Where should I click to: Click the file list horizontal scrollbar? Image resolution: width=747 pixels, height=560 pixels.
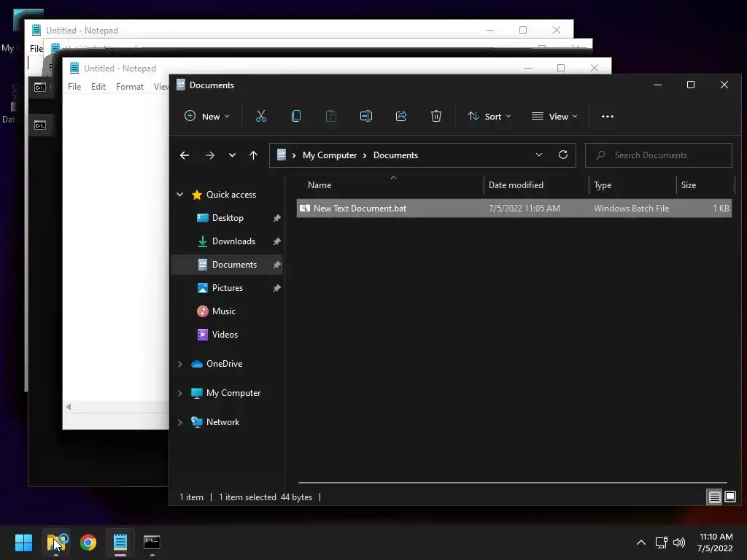tap(513, 483)
